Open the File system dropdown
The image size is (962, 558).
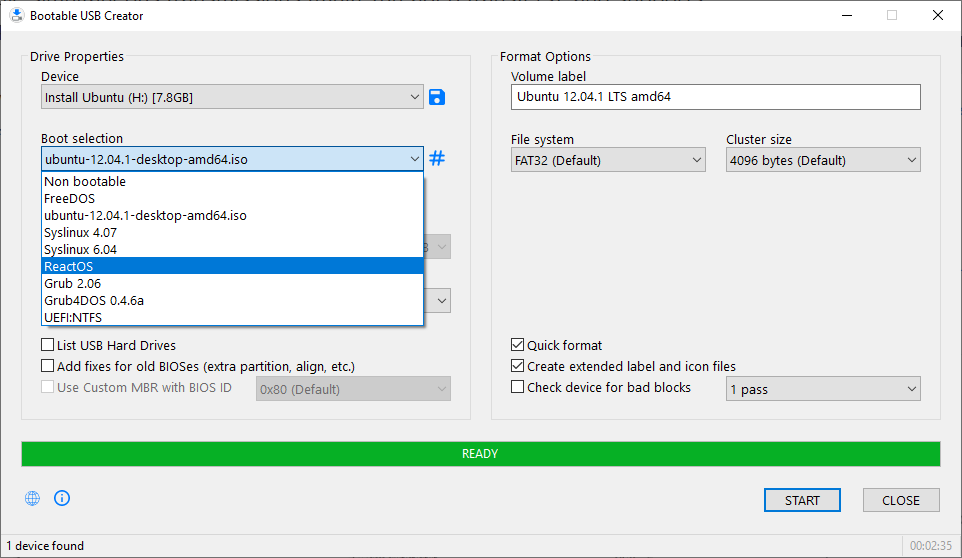[x=609, y=160]
